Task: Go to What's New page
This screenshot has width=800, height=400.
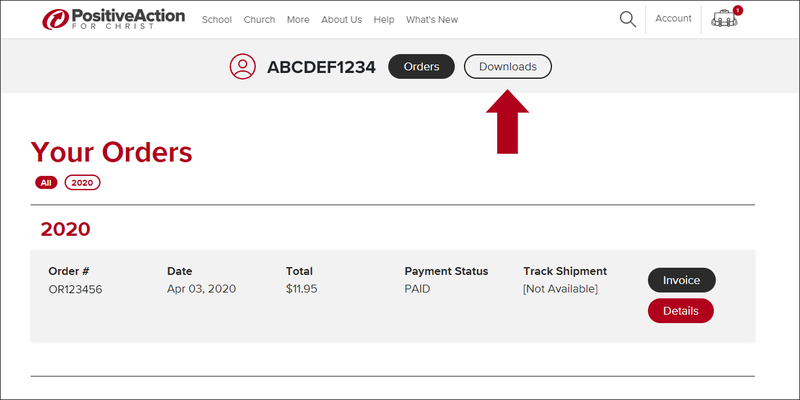Action: coord(432,20)
